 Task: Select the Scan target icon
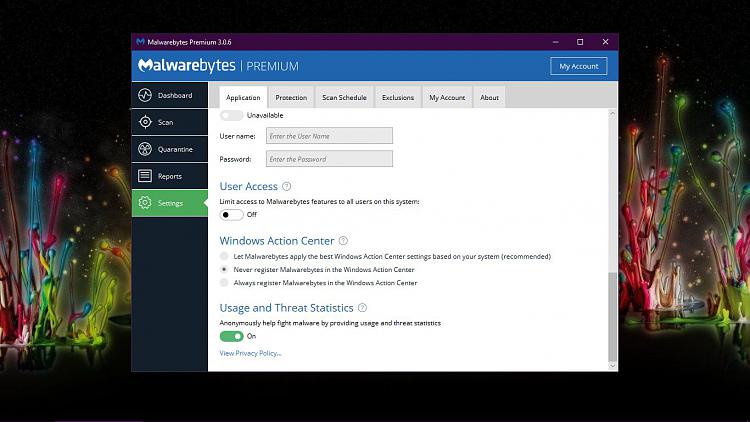[145, 122]
